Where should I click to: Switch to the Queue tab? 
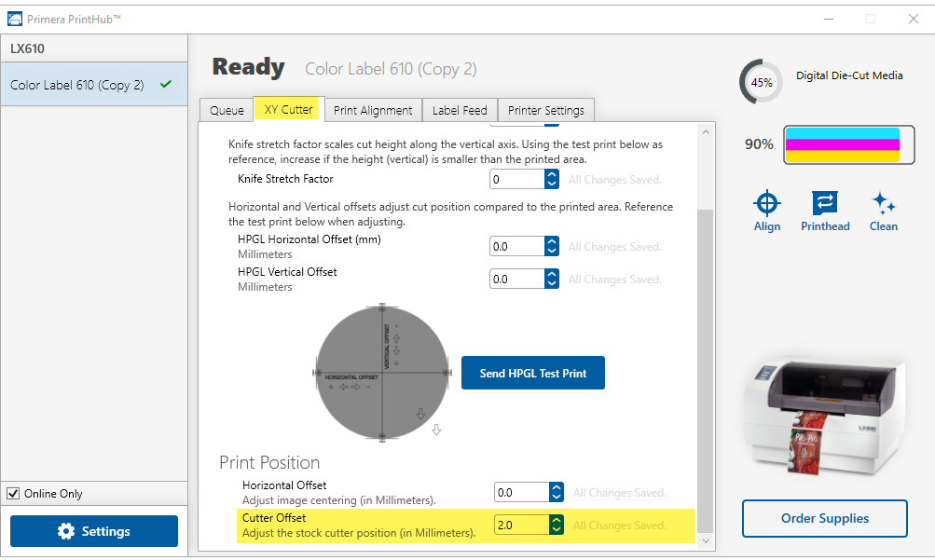pos(227,110)
